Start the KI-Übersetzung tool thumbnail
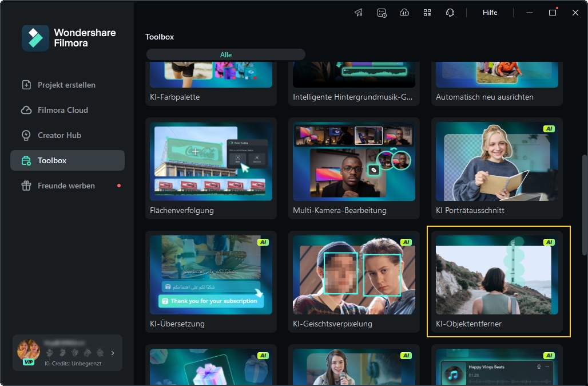 coord(211,275)
